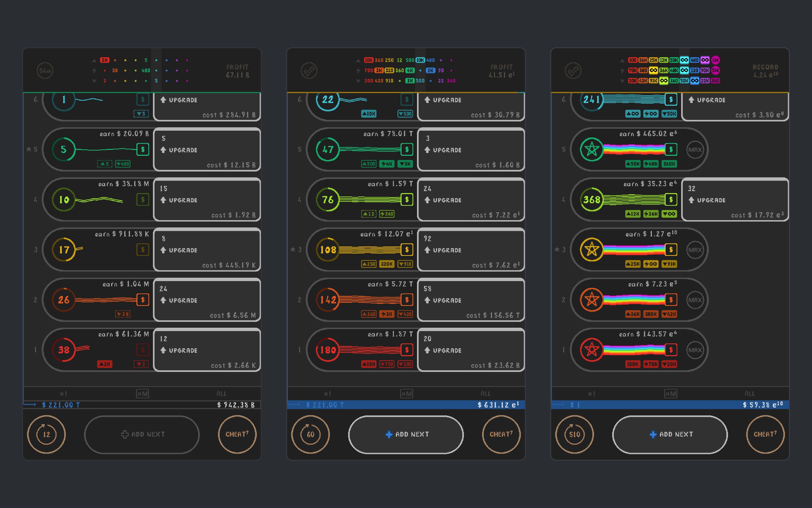Collect with $ icon on earn $1.59 T row
Viewport: 812px width, 508px height.
pyautogui.click(x=407, y=200)
